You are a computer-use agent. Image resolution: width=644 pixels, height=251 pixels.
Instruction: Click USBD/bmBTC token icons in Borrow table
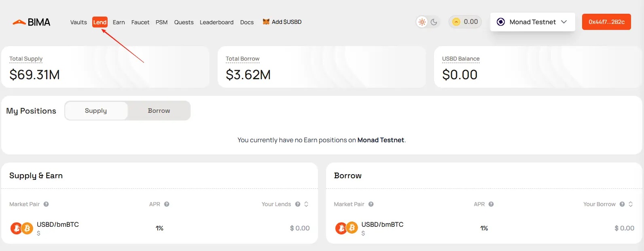pos(346,228)
